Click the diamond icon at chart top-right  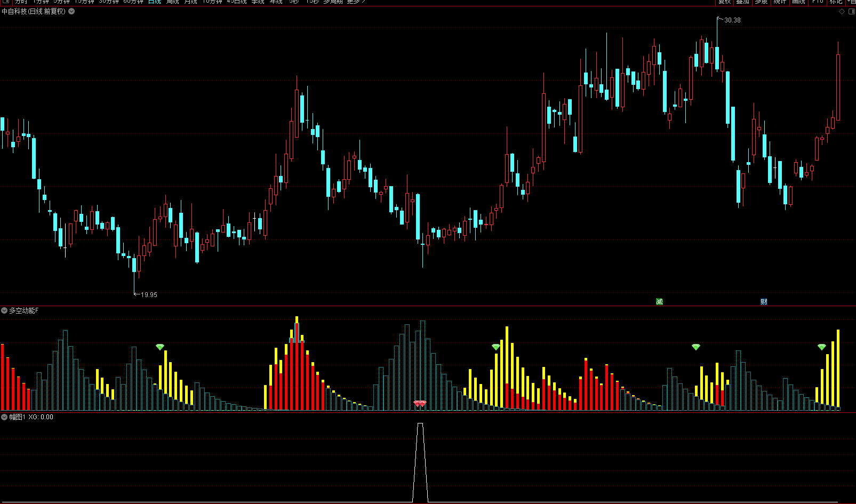[842, 11]
